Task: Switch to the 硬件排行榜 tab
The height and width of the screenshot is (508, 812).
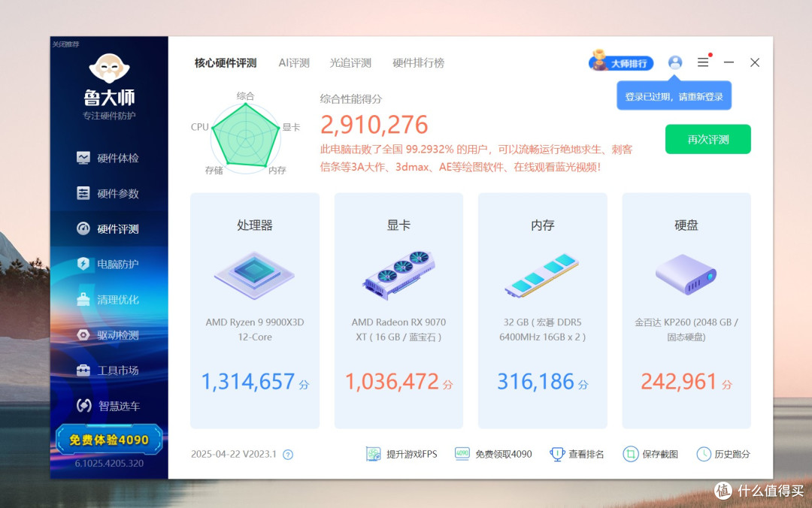Action: (x=419, y=63)
